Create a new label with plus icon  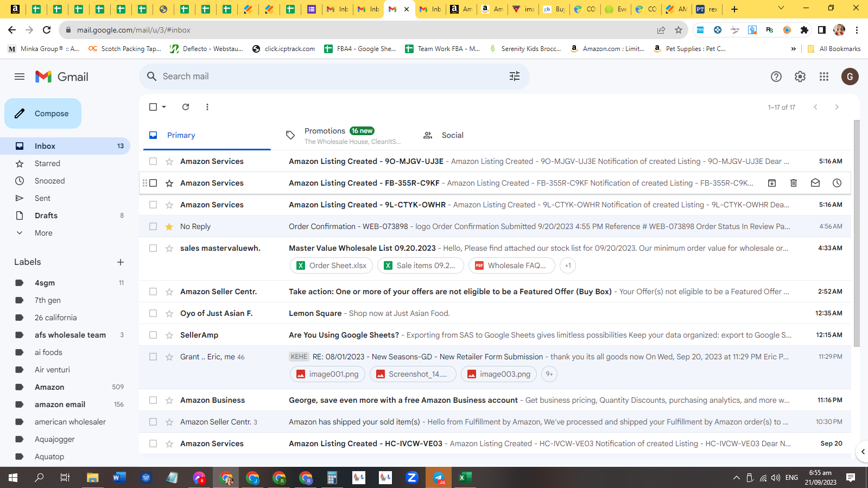click(121, 262)
